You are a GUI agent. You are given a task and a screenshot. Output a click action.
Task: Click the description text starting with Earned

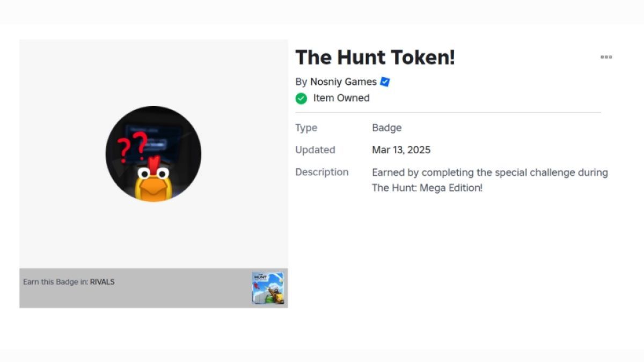point(489,173)
